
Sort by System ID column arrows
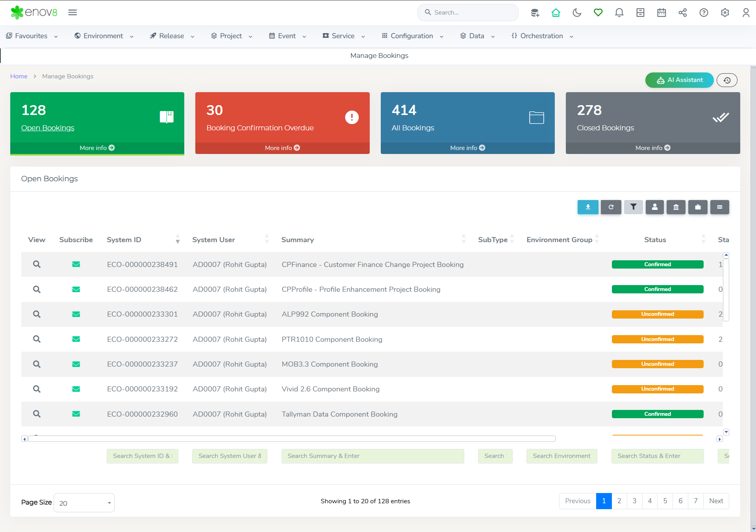pyautogui.click(x=178, y=239)
